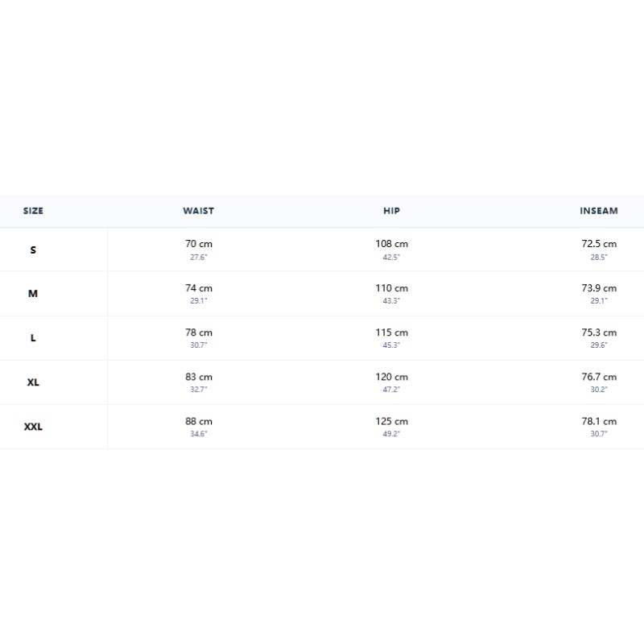Image resolution: width=644 pixels, height=644 pixels.
Task: Click the 73.9 cm inseam value
Action: click(x=598, y=288)
